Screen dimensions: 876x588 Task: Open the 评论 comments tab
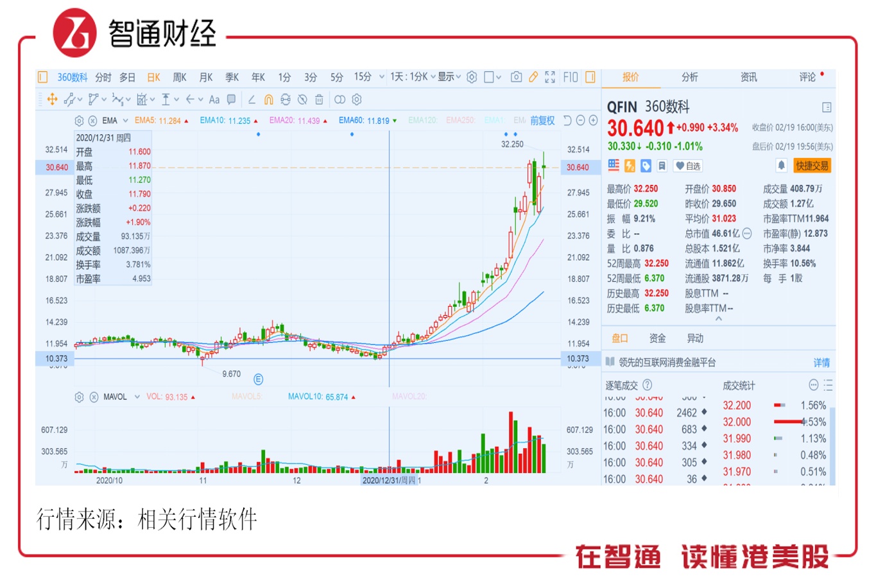[x=807, y=77]
